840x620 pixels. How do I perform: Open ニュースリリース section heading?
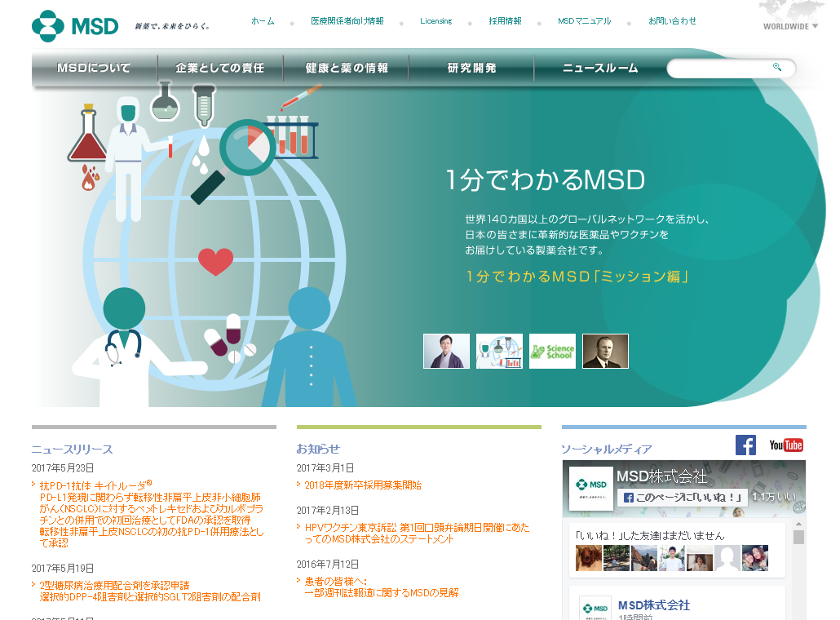pyautogui.click(x=72, y=449)
